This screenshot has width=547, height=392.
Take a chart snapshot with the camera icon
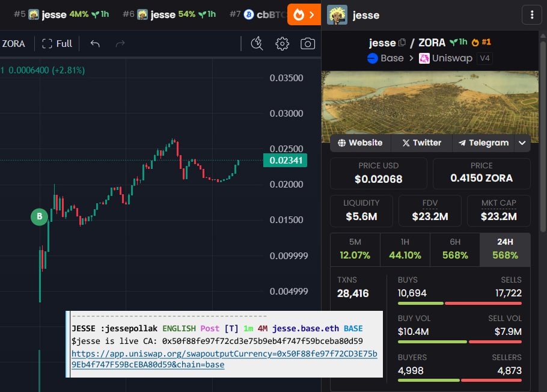pos(307,43)
